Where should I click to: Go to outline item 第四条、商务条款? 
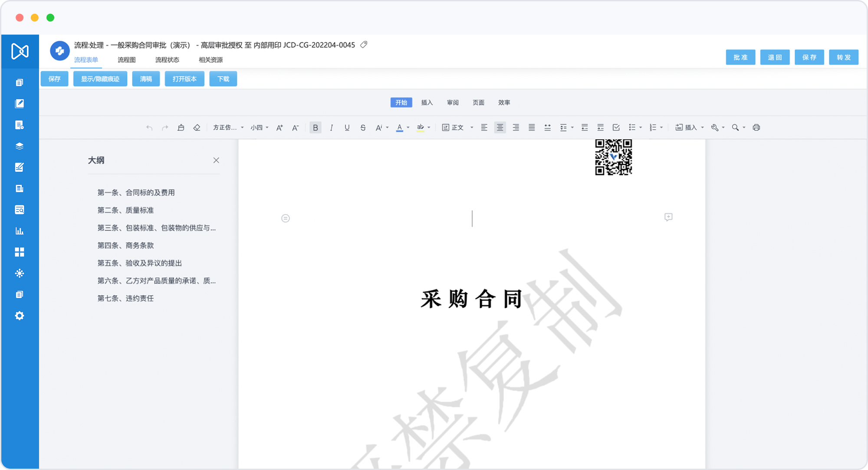pos(125,245)
